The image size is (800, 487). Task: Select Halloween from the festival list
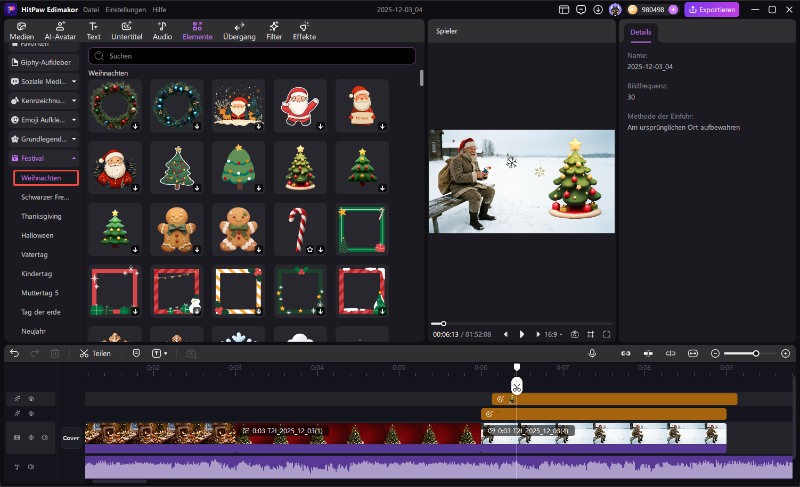point(38,235)
